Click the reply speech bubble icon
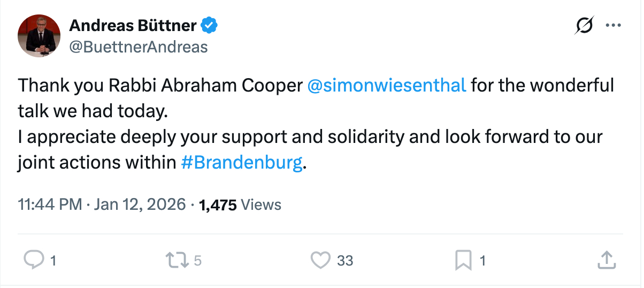Image resolution: width=644 pixels, height=288 pixels. [x=34, y=260]
